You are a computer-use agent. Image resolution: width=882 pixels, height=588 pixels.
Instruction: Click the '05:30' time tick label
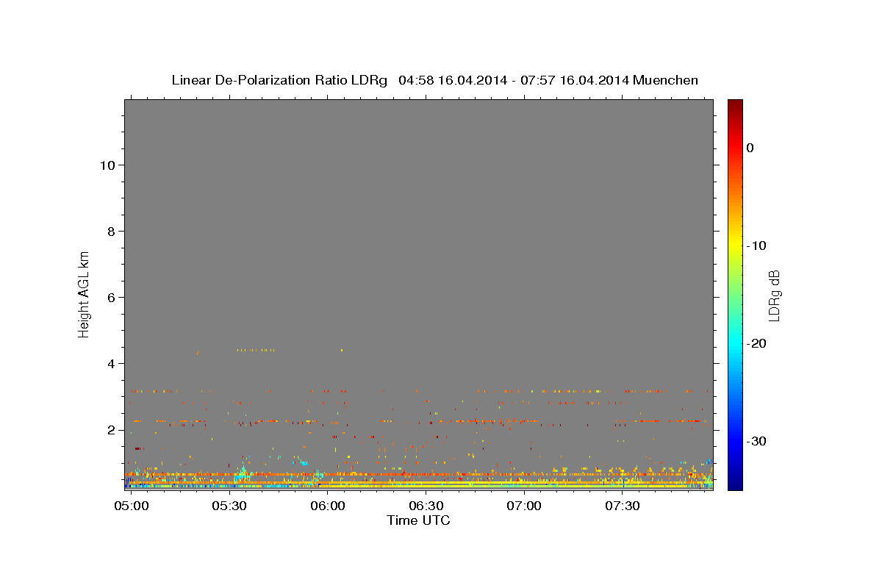point(229,506)
